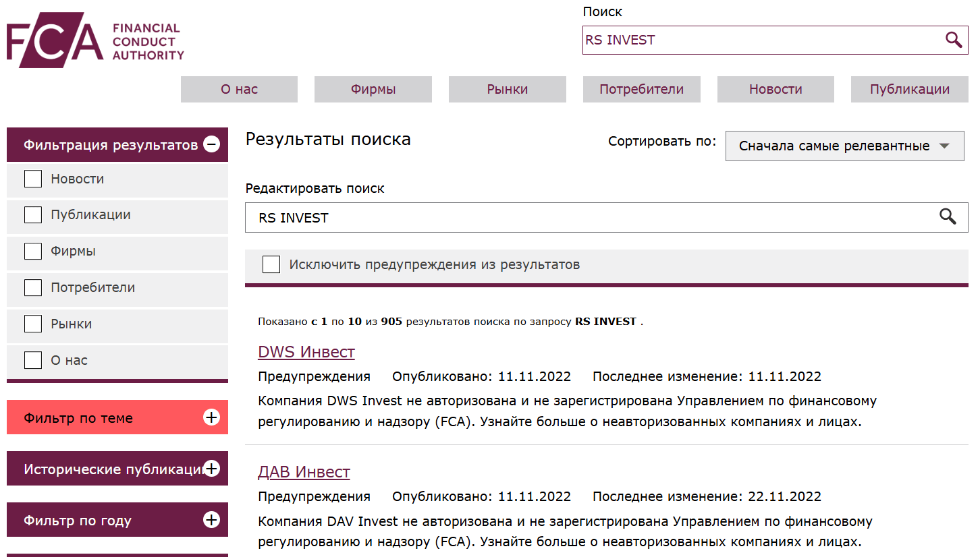Select the Рынки filter checkbox

(32, 324)
